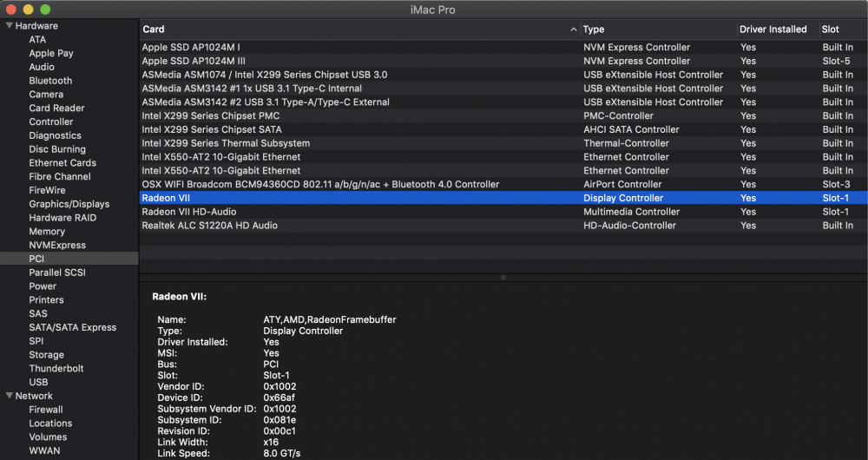The width and height of the screenshot is (868, 460).
Task: Sort by the Card column header
Action: tap(154, 30)
